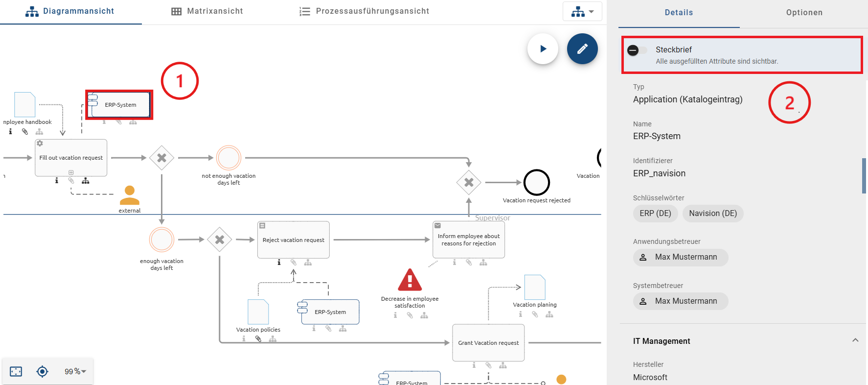Open the hierarchy view dropdown

(x=582, y=12)
